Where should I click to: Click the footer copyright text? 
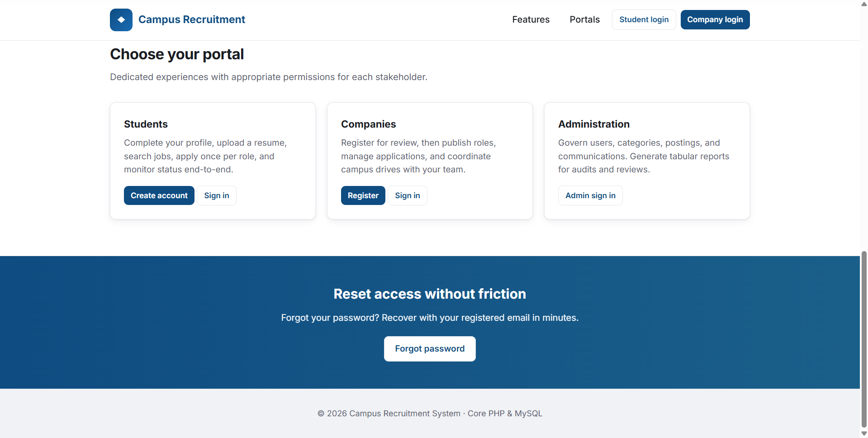point(430,414)
